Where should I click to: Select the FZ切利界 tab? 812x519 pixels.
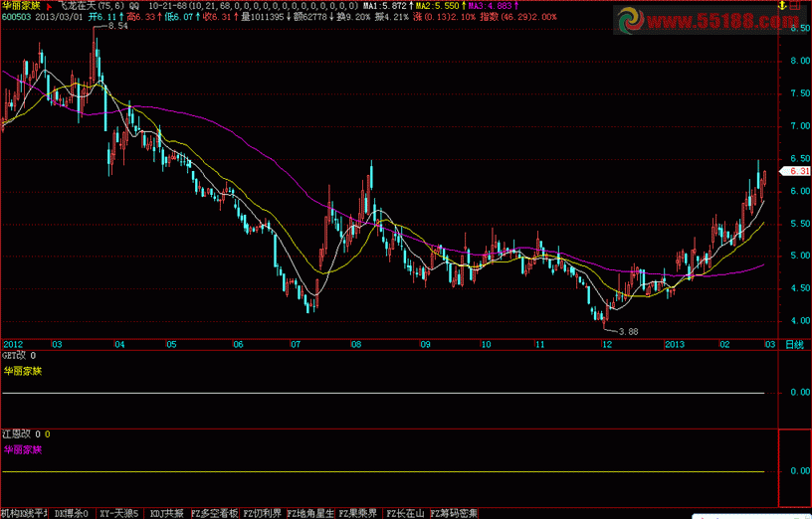pos(262,513)
